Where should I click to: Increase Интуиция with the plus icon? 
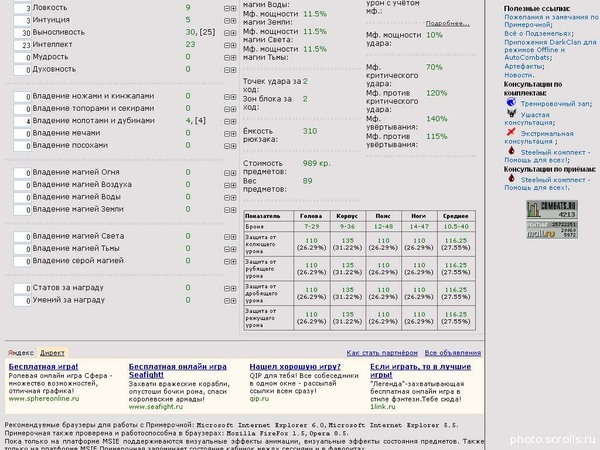233,21
